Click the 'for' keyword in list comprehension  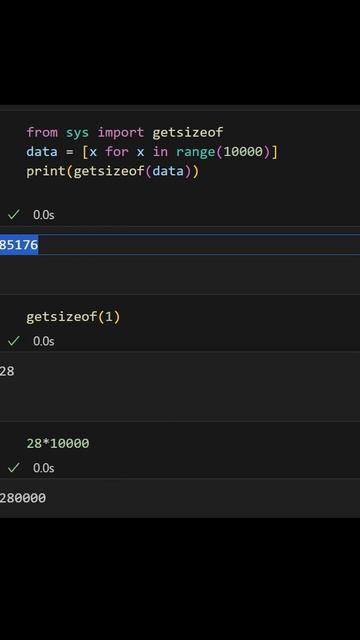tap(117, 152)
